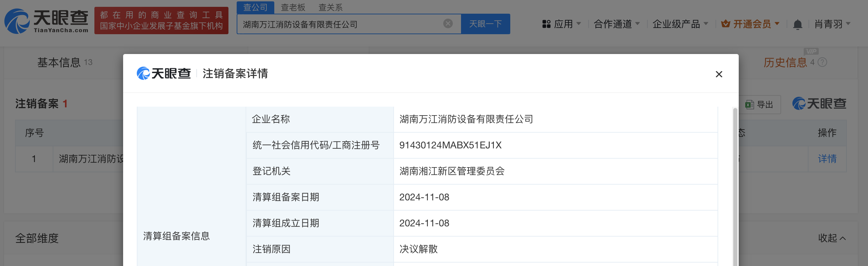This screenshot has width=868, height=266.
Task: Click the 统一社会信用代码/工商注册号 label
Action: 316,145
